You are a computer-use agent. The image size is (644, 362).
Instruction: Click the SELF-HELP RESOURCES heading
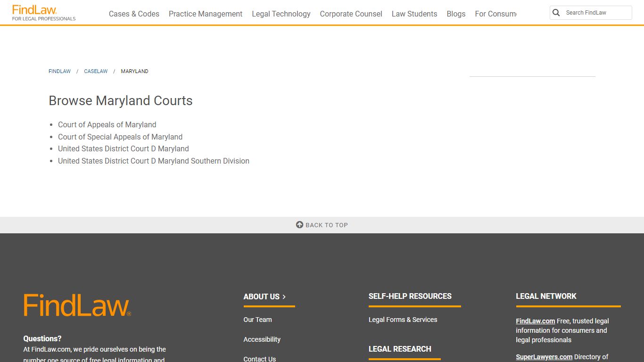(x=410, y=296)
